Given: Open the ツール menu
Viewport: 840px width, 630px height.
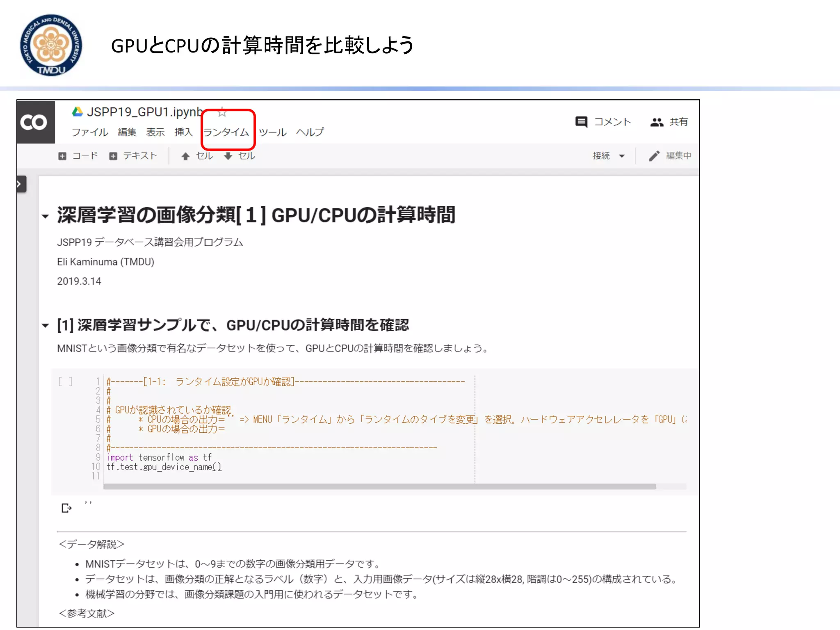Looking at the screenshot, I should pos(272,132).
